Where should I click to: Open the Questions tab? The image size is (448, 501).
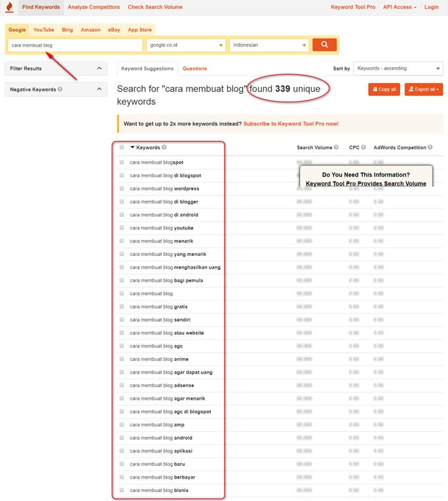(x=195, y=68)
